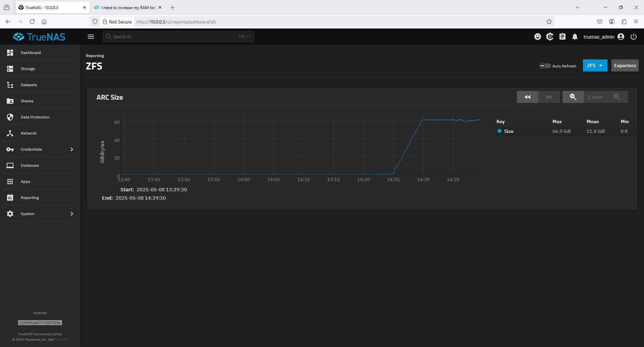Open the Save to Pocket icon
The height and width of the screenshot is (347, 644).
tap(600, 21)
